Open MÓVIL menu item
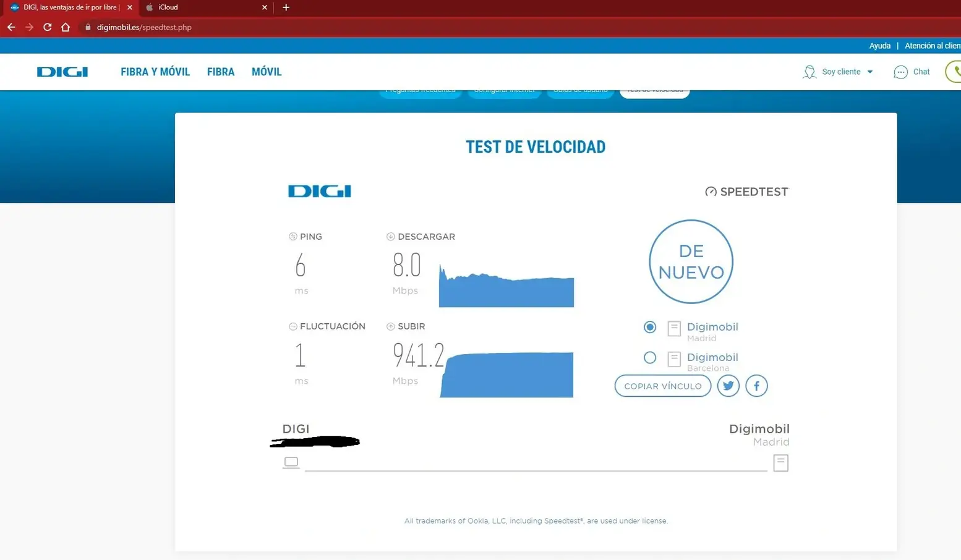The image size is (961, 560). pyautogui.click(x=267, y=72)
